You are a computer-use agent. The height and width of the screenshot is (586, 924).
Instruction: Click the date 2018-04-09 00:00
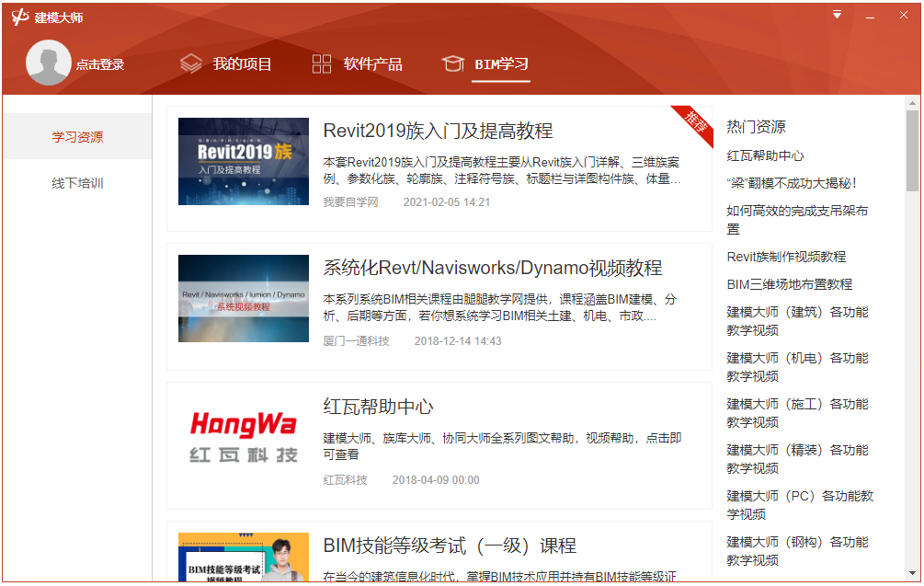tap(436, 480)
